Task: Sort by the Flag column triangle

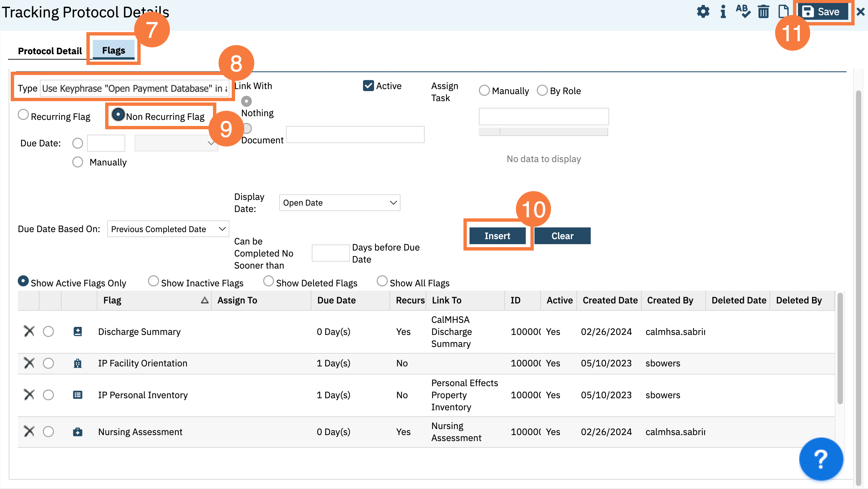Action: coord(205,300)
